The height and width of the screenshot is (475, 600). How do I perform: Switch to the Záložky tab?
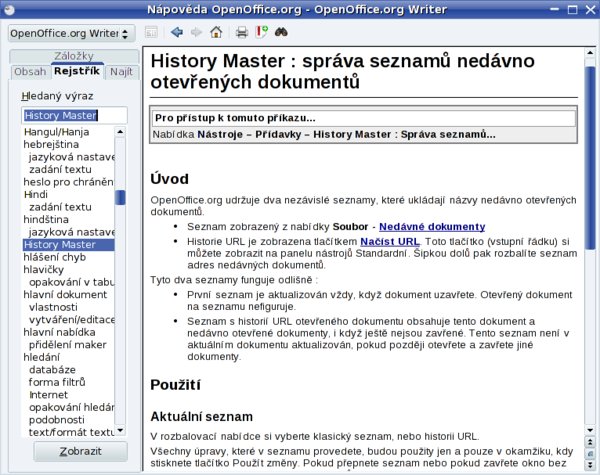(74, 56)
